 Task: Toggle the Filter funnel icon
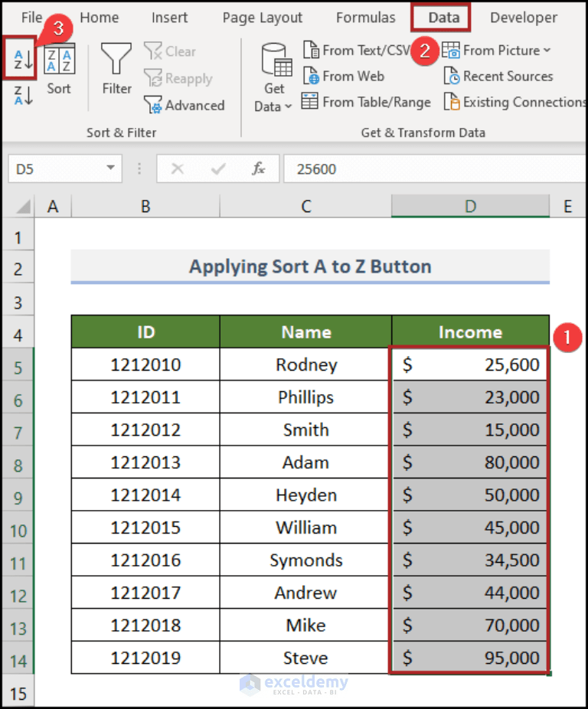click(116, 58)
